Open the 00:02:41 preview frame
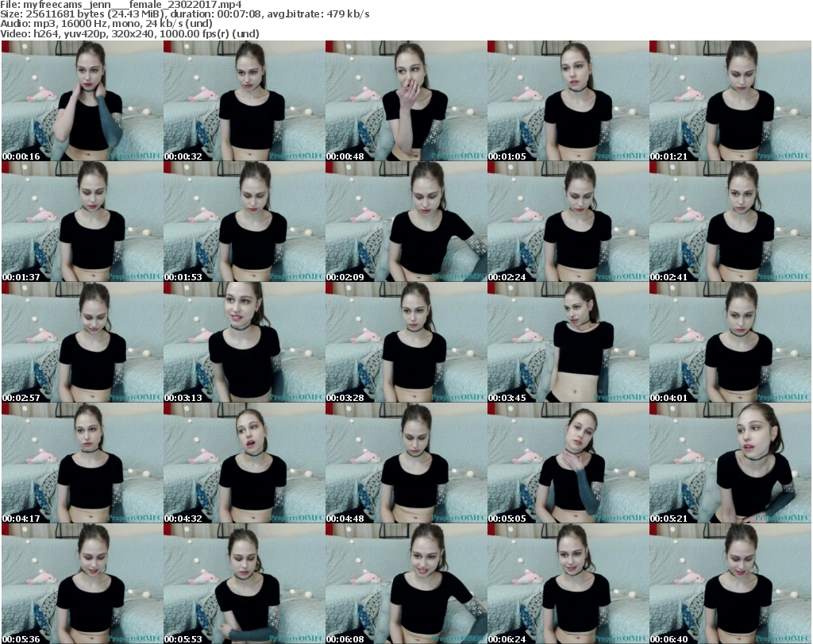 730,222
